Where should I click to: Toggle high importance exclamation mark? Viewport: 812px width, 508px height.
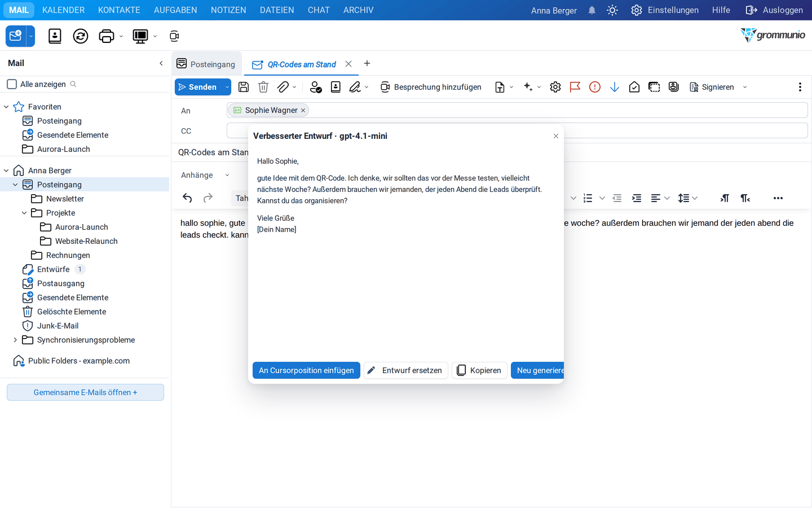pyautogui.click(x=595, y=87)
